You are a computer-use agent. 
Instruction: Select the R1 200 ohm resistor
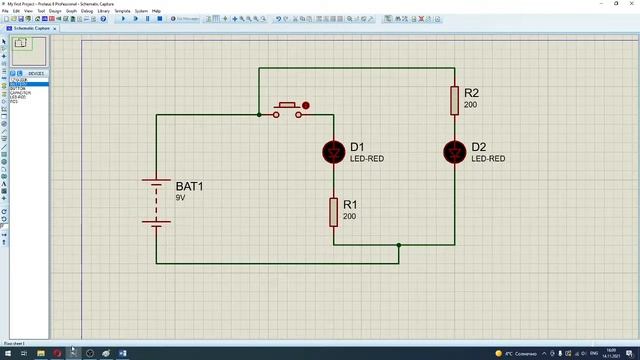click(x=333, y=212)
